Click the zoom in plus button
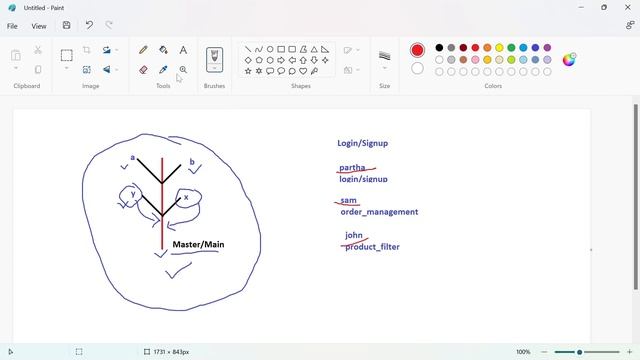Image resolution: width=640 pixels, height=360 pixels. pyautogui.click(x=629, y=352)
